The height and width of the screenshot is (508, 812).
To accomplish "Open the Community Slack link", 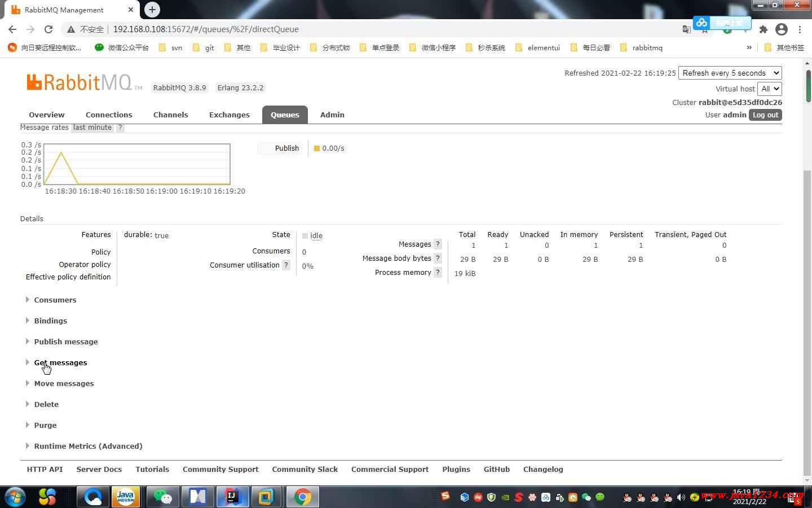I will [305, 469].
